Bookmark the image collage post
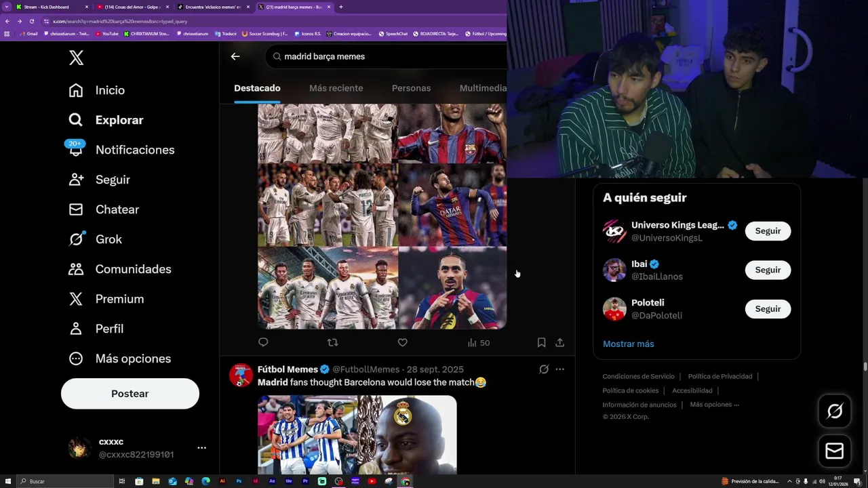 click(x=541, y=342)
